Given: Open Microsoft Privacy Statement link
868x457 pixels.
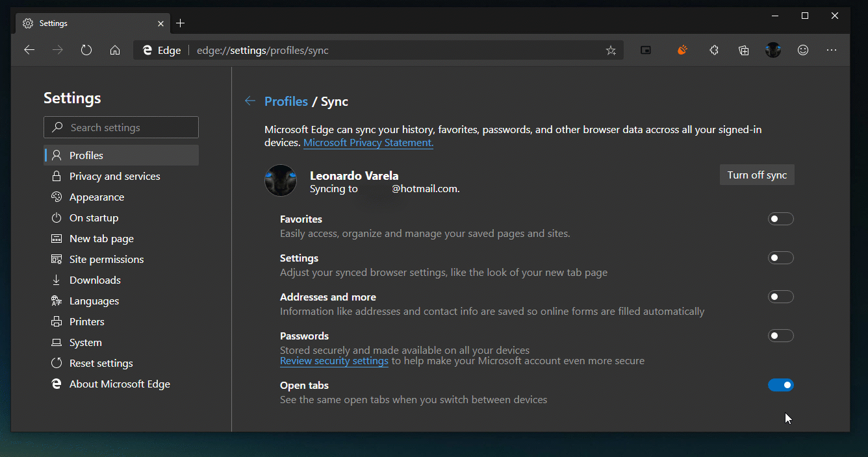Looking at the screenshot, I should tap(368, 143).
